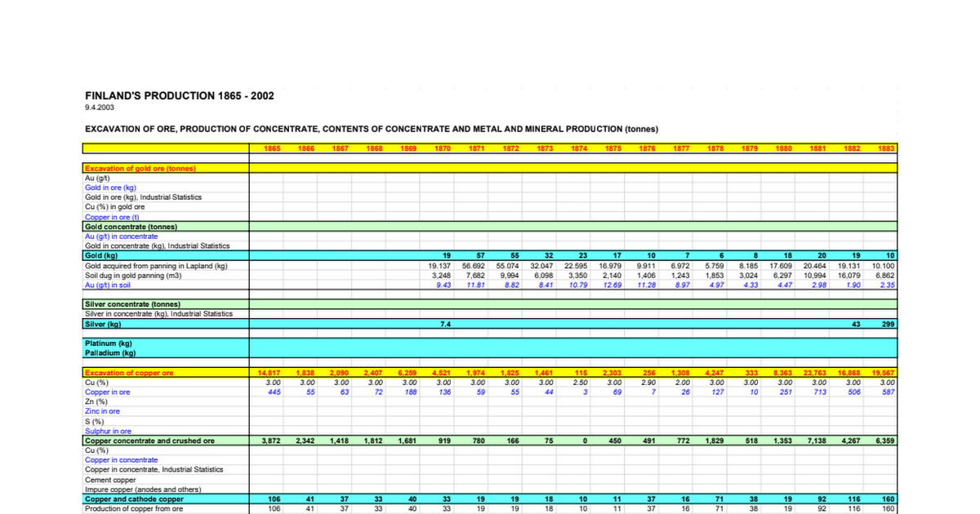Select the 'Gold concentrate (tonnes)' row heading
The image size is (980, 514).
coord(131,226)
